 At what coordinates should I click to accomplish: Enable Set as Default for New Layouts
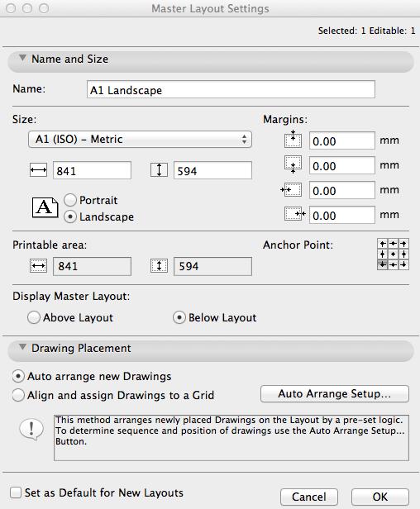click(x=97, y=492)
